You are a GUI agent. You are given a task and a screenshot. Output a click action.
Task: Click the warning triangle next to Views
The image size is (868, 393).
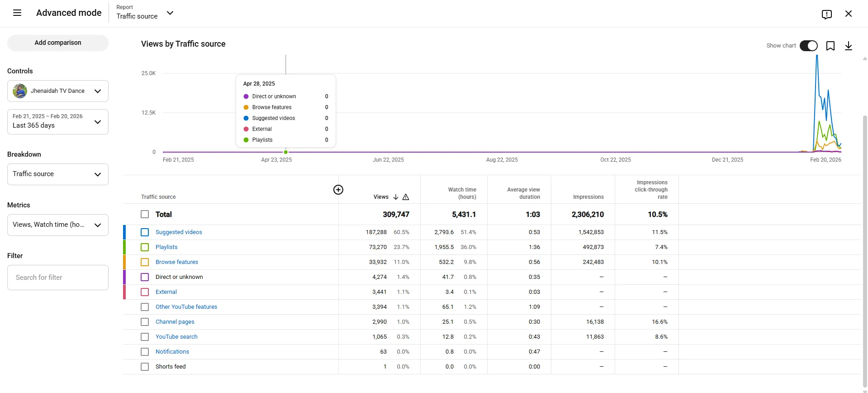pyautogui.click(x=406, y=197)
